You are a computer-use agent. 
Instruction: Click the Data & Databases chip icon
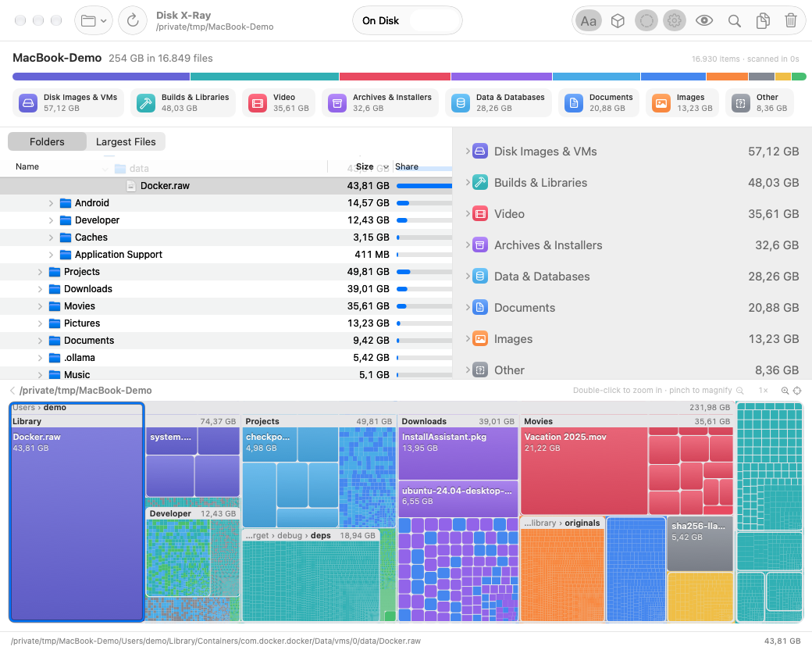461,103
